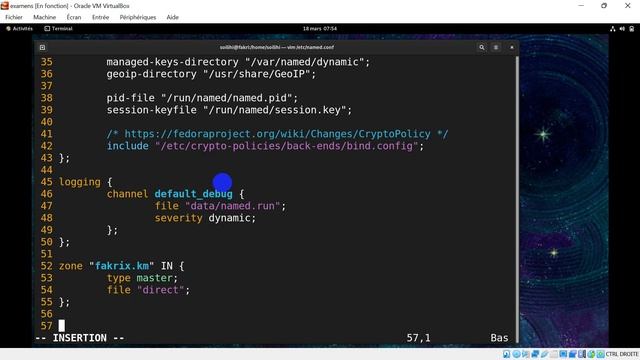The width and height of the screenshot is (640, 360).
Task: Click the recording status icon
Action: pyautogui.click(x=573, y=354)
